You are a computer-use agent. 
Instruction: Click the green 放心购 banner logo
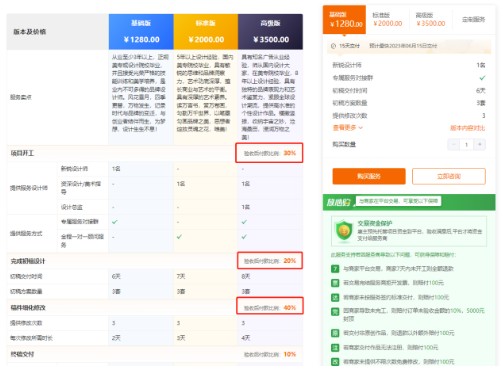coord(338,202)
